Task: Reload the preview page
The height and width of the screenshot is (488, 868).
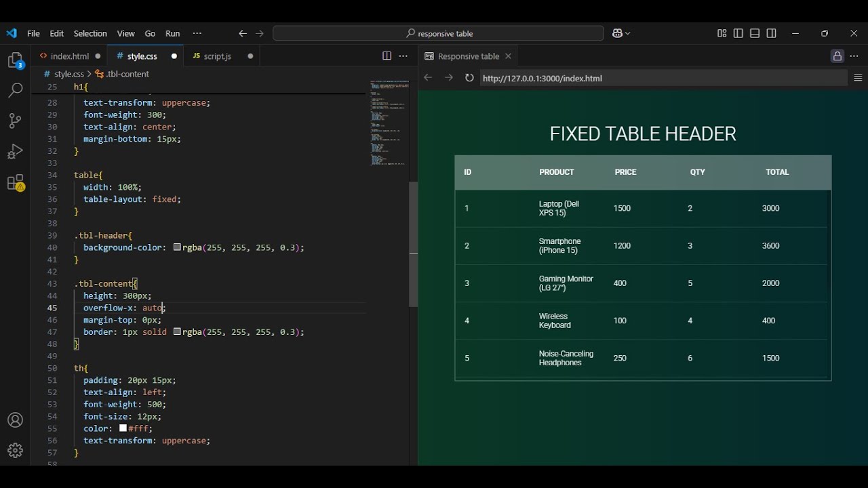Action: tap(469, 78)
